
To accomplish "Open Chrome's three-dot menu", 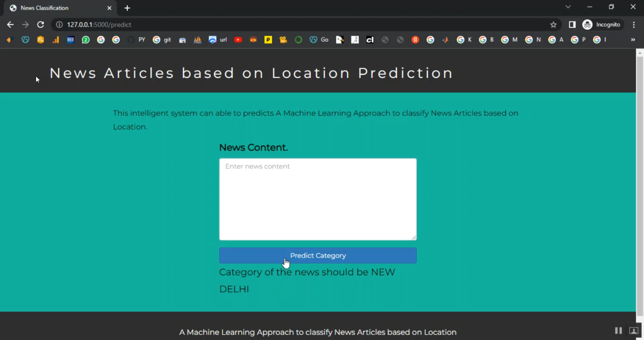I will pos(634,25).
